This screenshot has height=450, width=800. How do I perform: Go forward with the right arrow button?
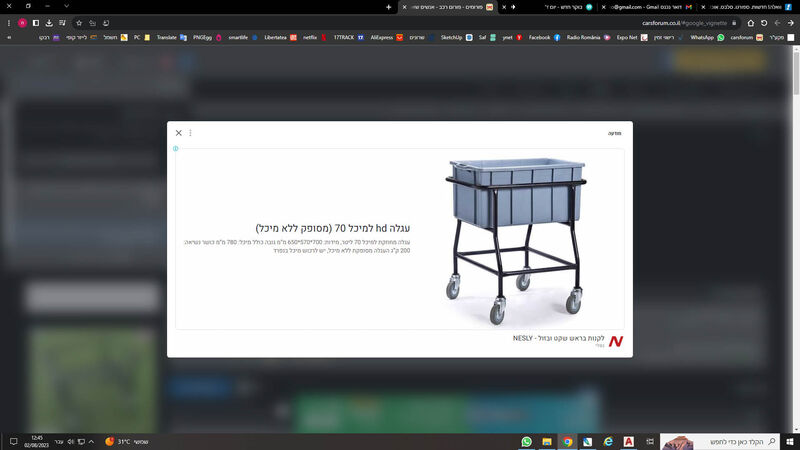tap(790, 23)
